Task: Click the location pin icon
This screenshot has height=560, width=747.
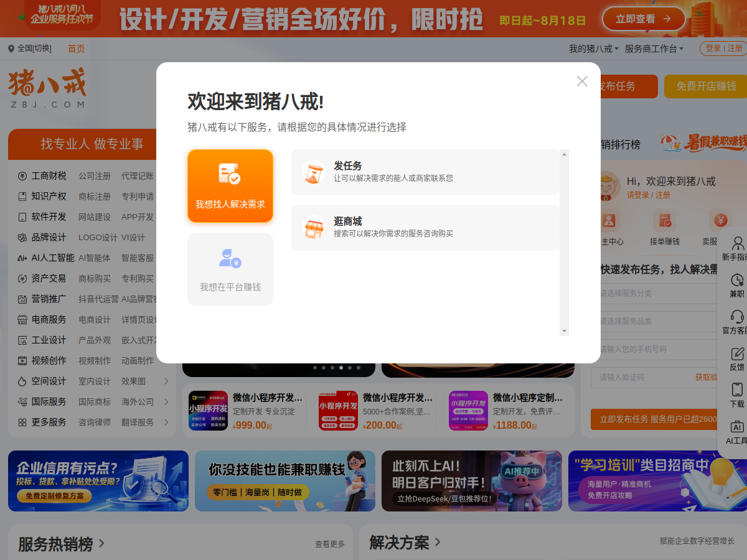Action: pos(11,49)
